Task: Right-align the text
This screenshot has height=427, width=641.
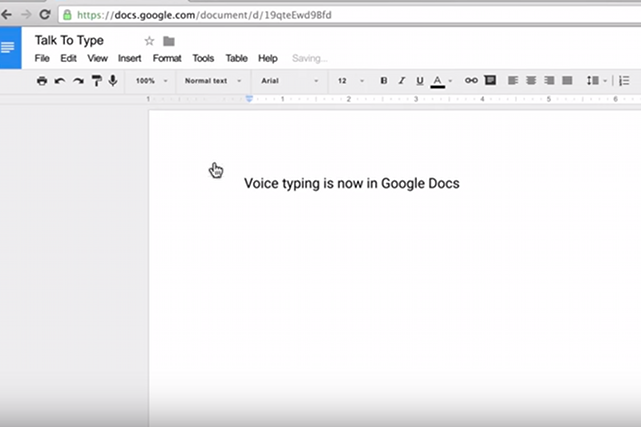Action: click(549, 80)
